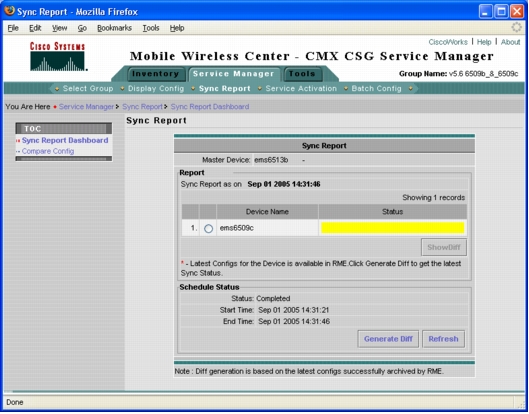Screen dimensions: 529x414
Task: Click the TOC panel header
Action: point(64,129)
